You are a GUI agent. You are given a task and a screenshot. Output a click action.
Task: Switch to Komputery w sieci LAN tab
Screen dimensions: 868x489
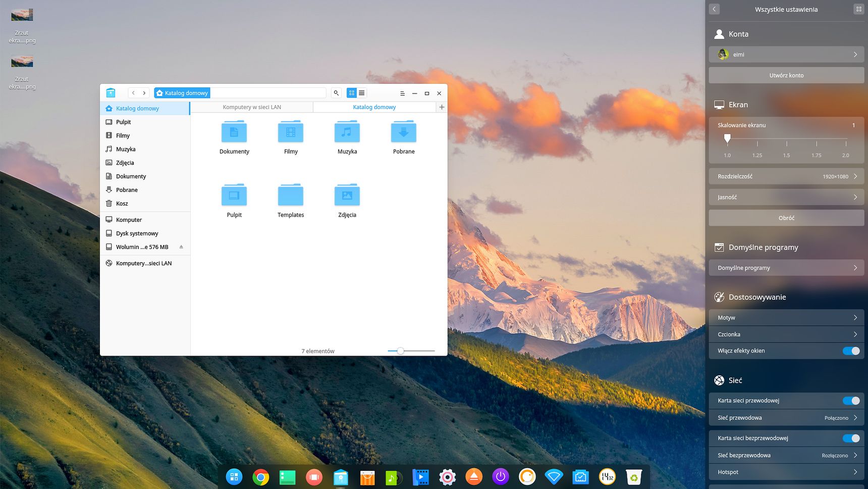click(x=252, y=107)
